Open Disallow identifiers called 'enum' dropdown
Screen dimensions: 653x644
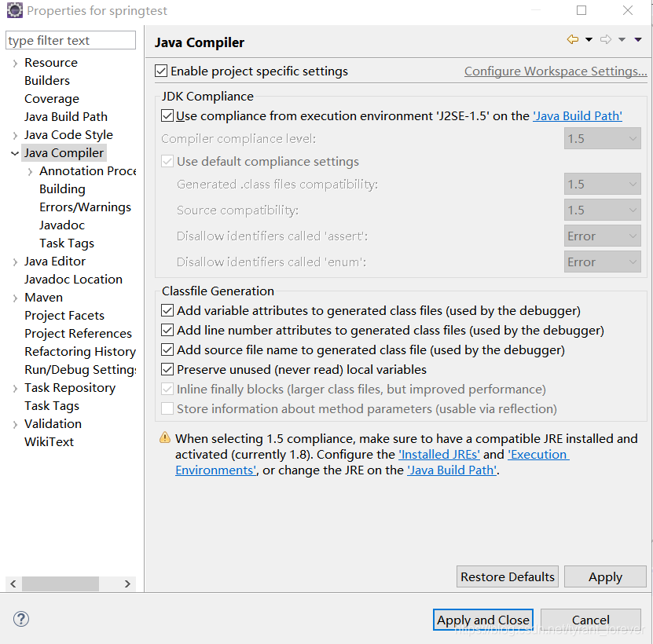tap(602, 262)
